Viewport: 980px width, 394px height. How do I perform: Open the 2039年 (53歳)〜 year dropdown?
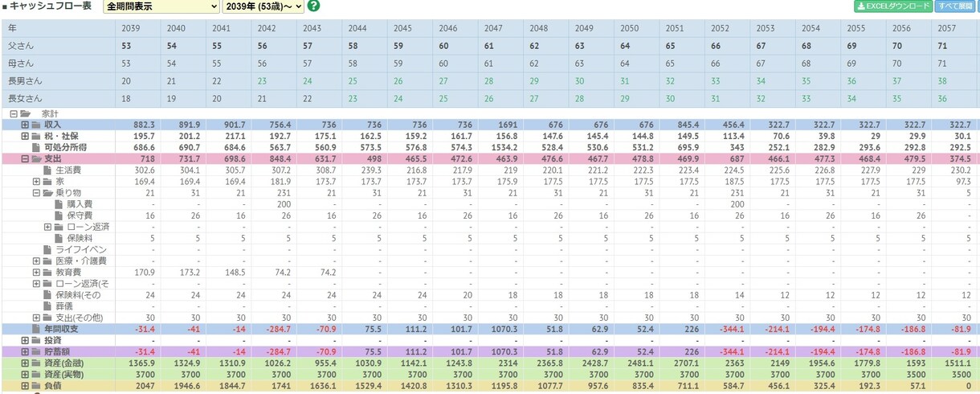(x=263, y=6)
